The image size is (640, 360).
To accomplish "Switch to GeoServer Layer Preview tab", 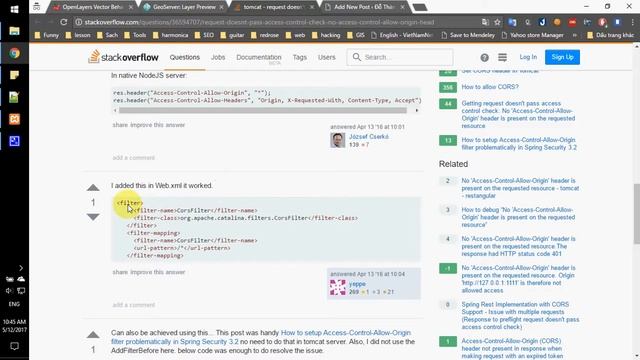I will point(184,7).
